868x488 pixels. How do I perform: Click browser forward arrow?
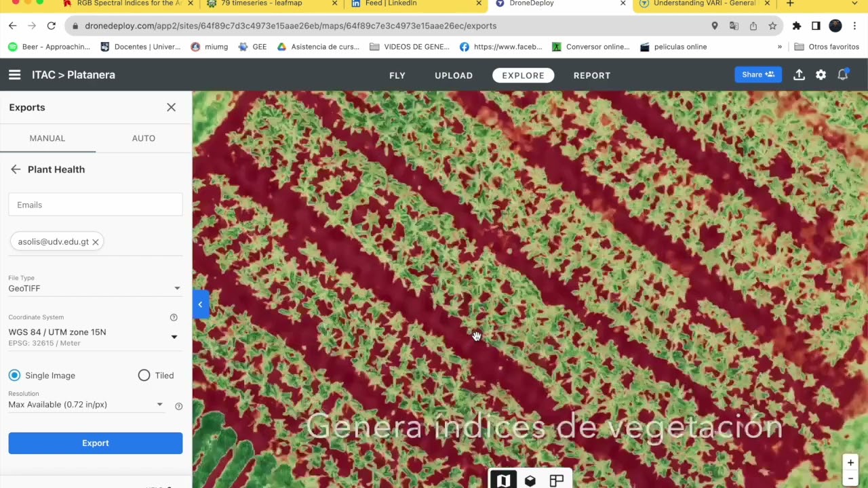click(x=32, y=26)
